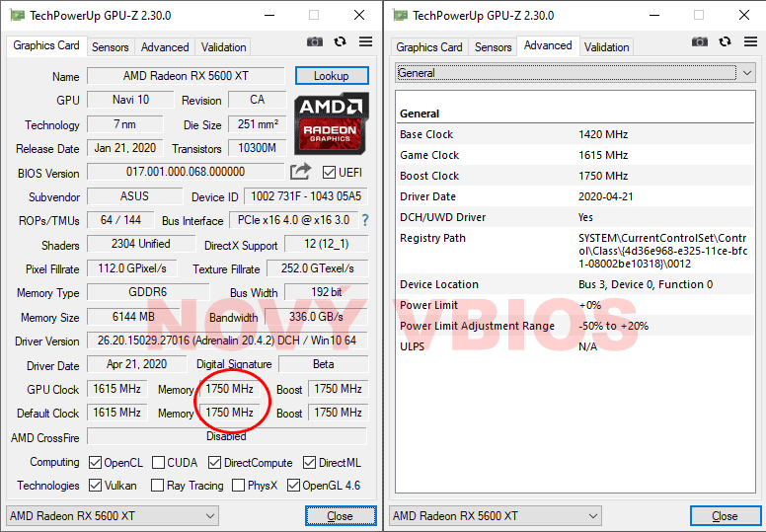Click the Memory Size field 6144 MB
Image resolution: width=766 pixels, height=532 pixels.
click(133, 317)
